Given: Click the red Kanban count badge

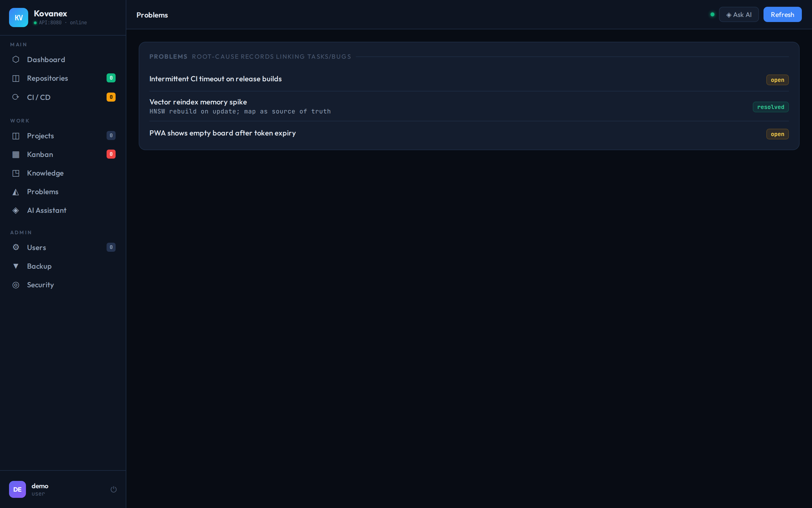Looking at the screenshot, I should coord(111,154).
